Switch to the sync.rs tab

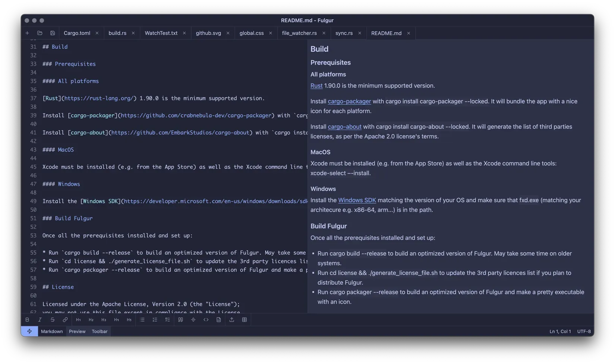(x=344, y=33)
